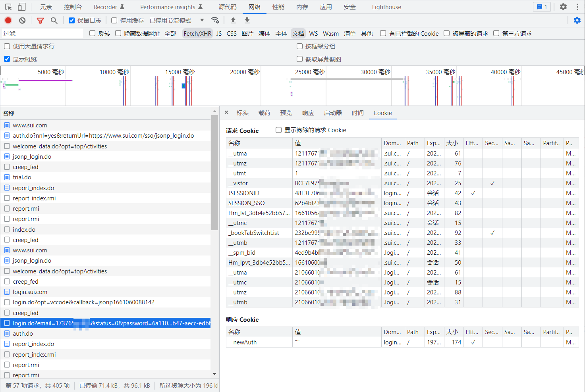
Task: Click the 过滤 filter input field
Action: coord(43,34)
